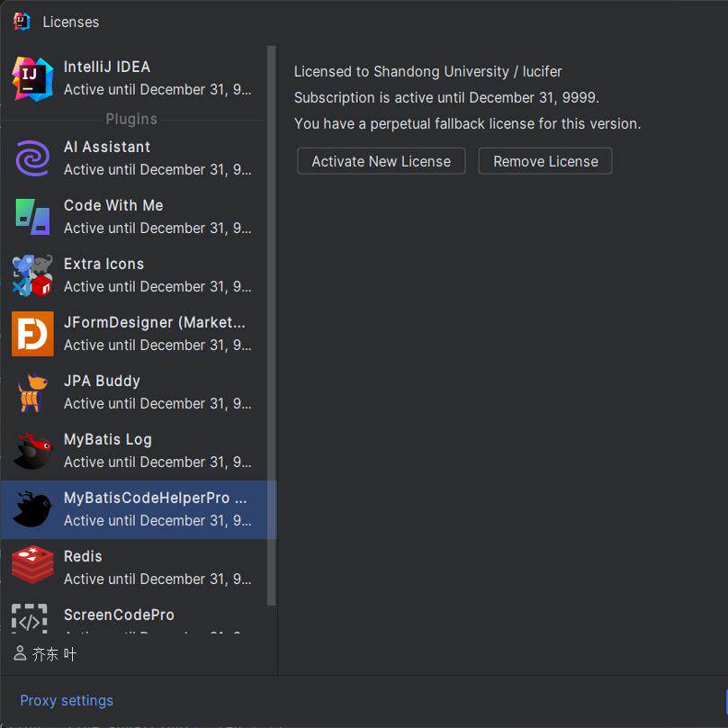Click the Redis red stack icon
This screenshot has width=728, height=728.
click(x=32, y=565)
